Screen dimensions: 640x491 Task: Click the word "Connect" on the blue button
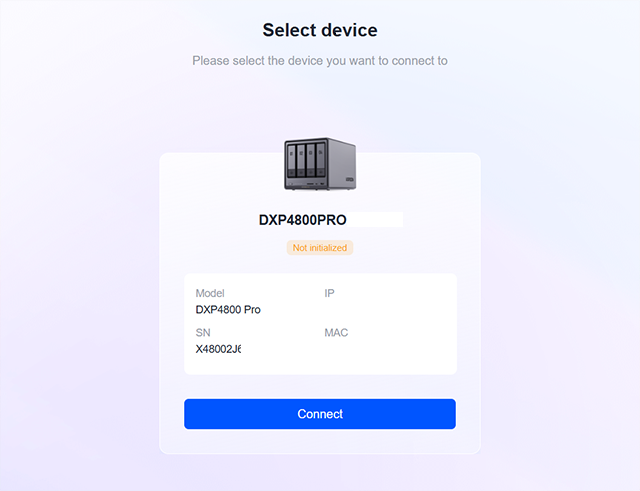click(x=320, y=414)
